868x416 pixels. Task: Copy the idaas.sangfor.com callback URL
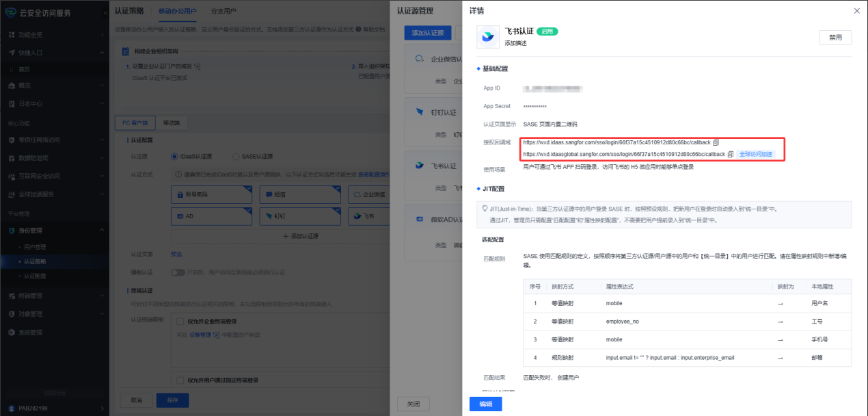716,142
